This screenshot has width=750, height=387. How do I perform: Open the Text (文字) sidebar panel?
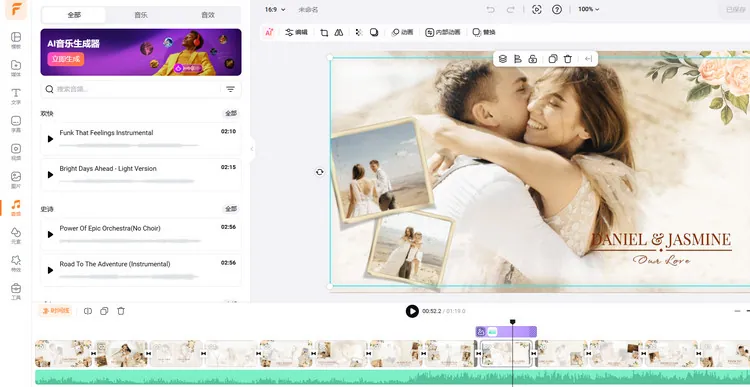(16, 96)
